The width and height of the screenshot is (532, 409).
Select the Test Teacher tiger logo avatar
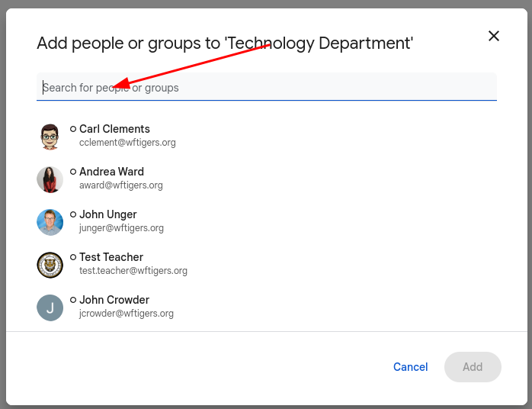(x=50, y=265)
